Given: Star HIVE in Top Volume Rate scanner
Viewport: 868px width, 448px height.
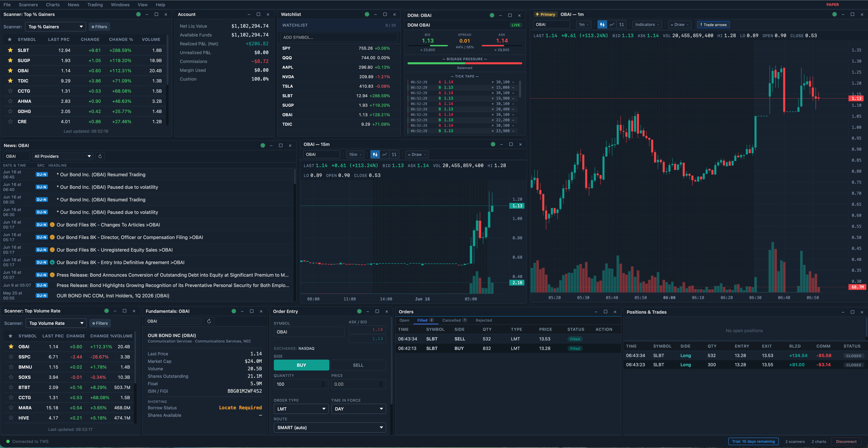Looking at the screenshot, I should click(x=11, y=418).
